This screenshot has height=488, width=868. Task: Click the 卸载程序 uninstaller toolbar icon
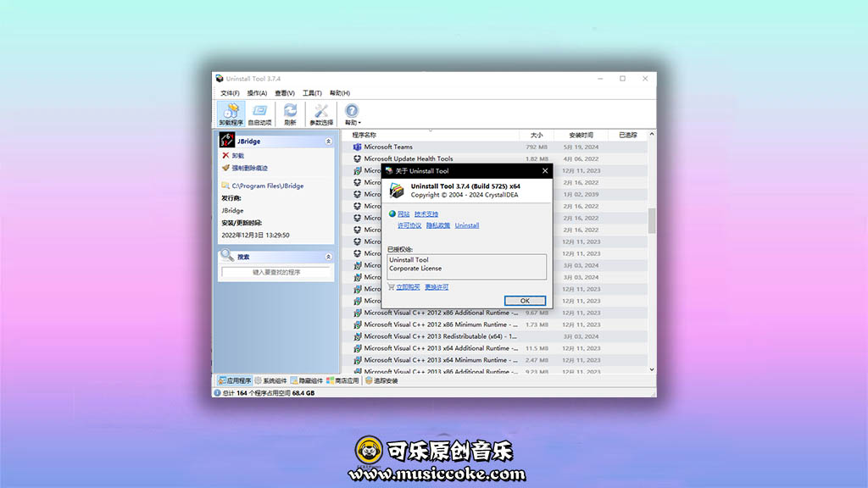[x=231, y=114]
